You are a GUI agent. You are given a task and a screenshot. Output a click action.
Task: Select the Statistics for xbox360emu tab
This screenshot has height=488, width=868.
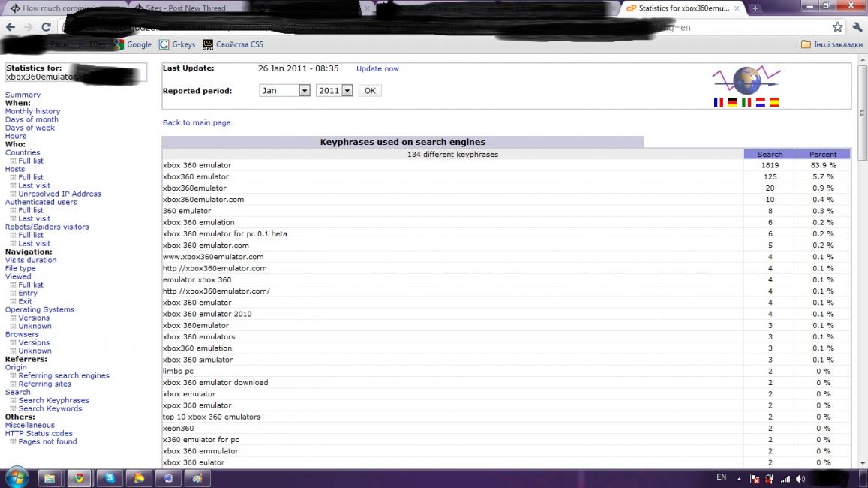tap(683, 8)
